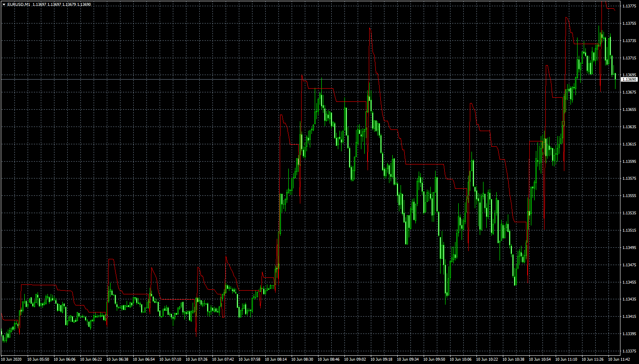This screenshot has height=364, width=639.
Task: Click the 10 Jun 09:02 time label
Action: pyautogui.click(x=355, y=359)
